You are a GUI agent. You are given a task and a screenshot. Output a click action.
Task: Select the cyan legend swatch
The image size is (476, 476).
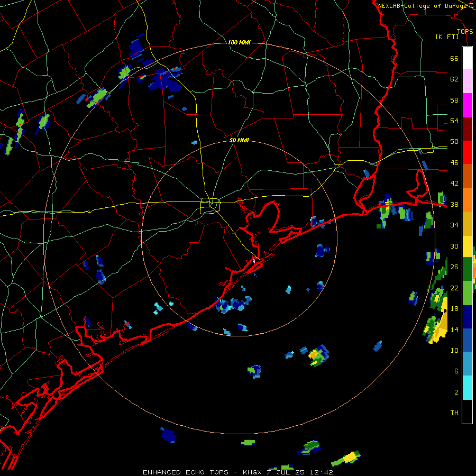(467, 388)
